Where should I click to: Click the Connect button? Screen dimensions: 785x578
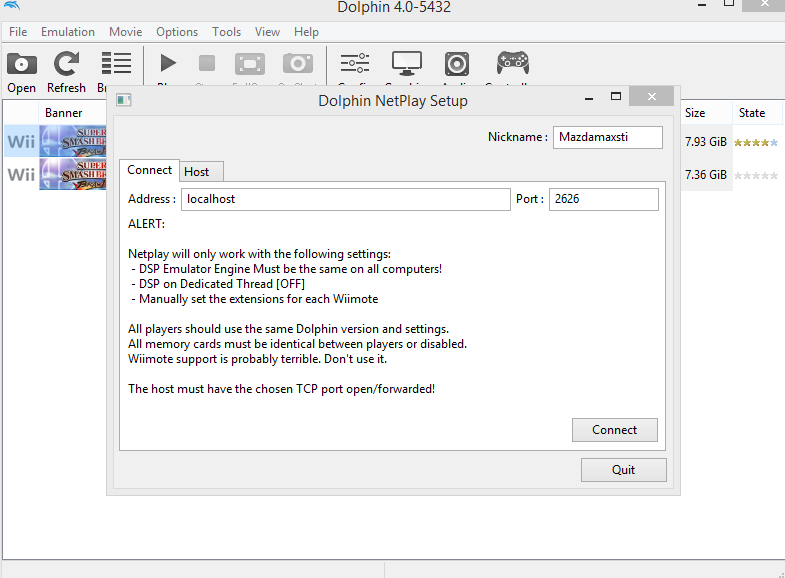615,430
